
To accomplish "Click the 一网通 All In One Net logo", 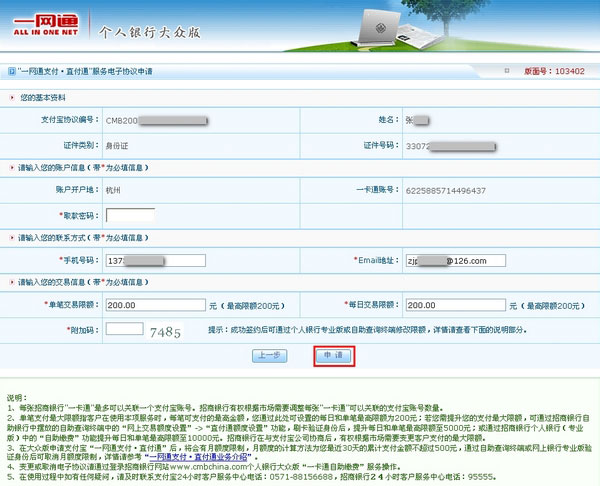I will [43, 26].
